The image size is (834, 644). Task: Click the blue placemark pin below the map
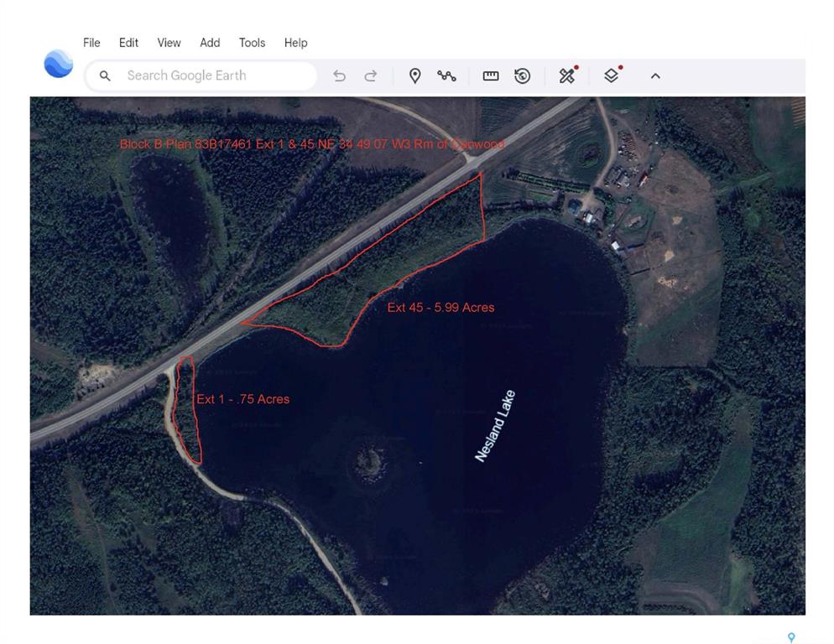pyautogui.click(x=790, y=636)
